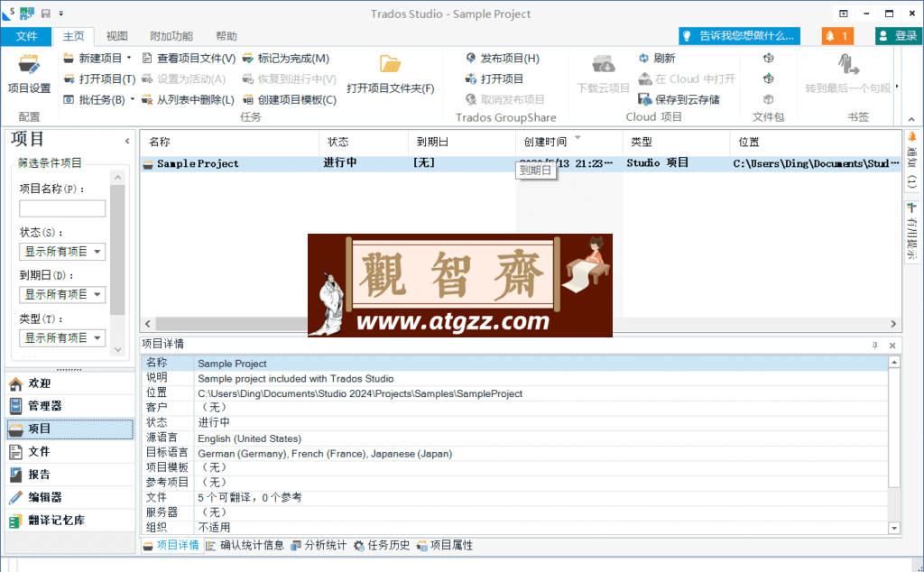This screenshot has width=924, height=572.
Task: Switch to 任务历史 tab
Action: tap(382, 546)
